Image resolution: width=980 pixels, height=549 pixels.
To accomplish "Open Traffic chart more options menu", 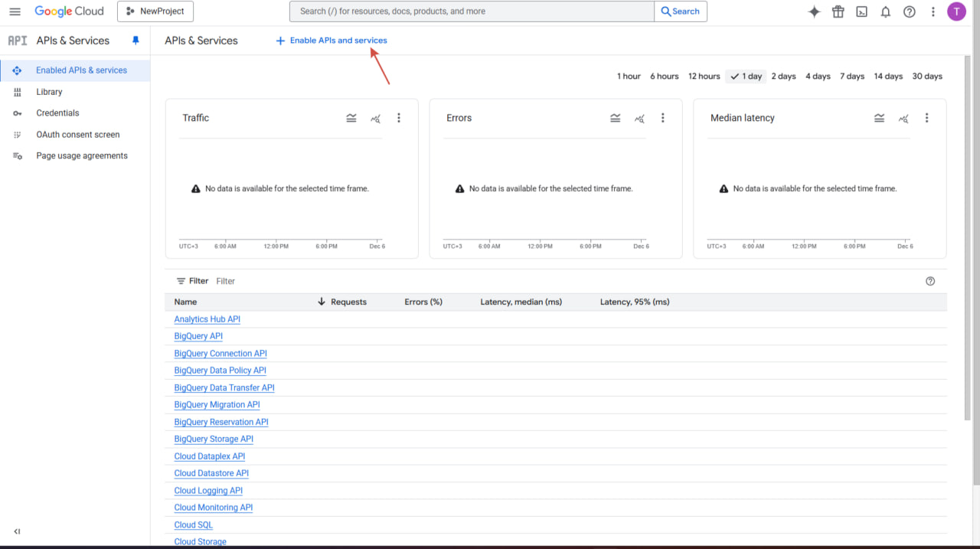I will point(398,118).
